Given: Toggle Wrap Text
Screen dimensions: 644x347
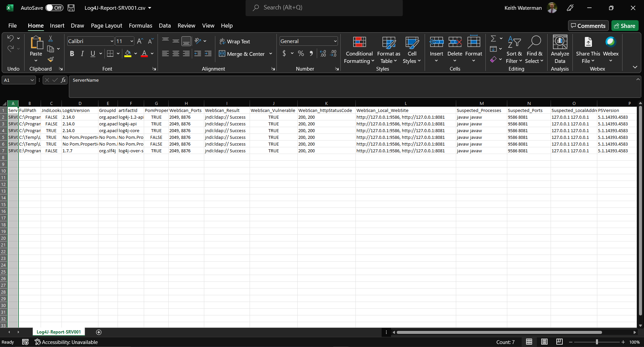Looking at the screenshot, I should point(235,41).
